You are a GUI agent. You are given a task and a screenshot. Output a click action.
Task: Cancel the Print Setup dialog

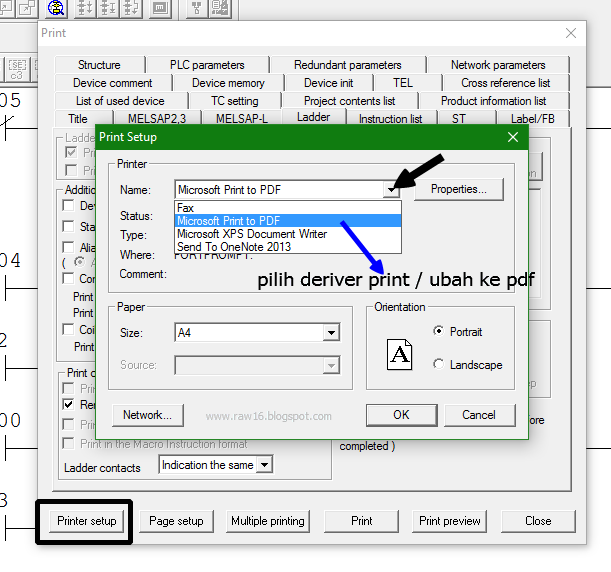479,415
